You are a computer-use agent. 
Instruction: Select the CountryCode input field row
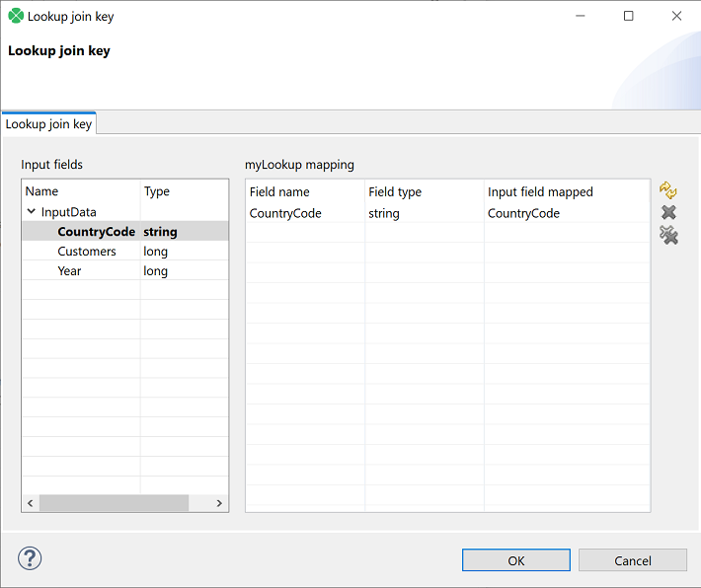(x=96, y=232)
